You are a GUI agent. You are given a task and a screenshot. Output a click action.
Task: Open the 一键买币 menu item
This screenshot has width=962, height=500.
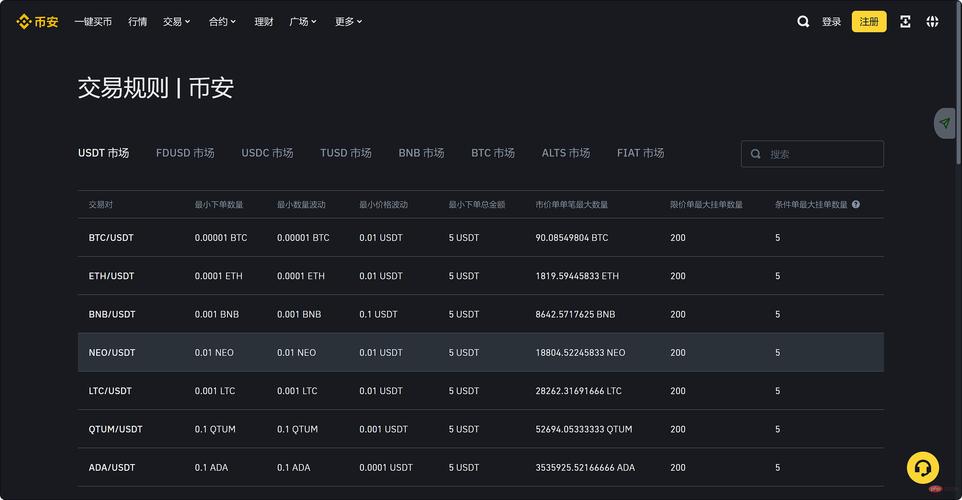pos(93,21)
